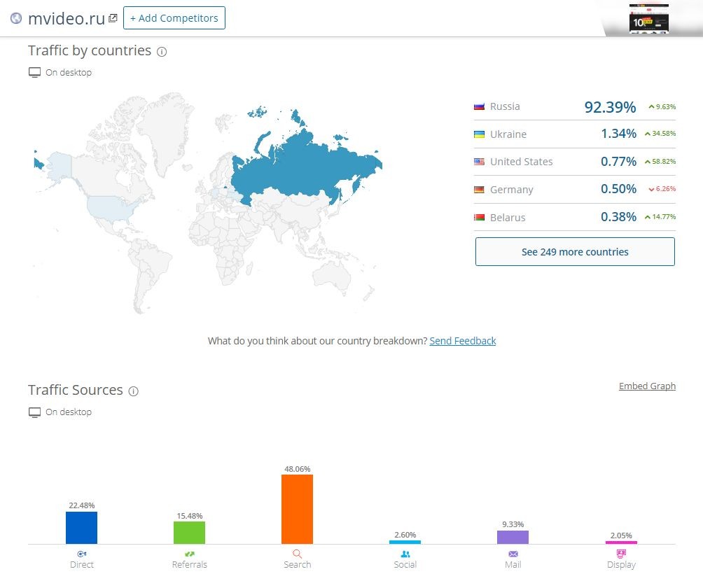Click the Mail axis label
This screenshot has height=588, width=703.
click(513, 565)
